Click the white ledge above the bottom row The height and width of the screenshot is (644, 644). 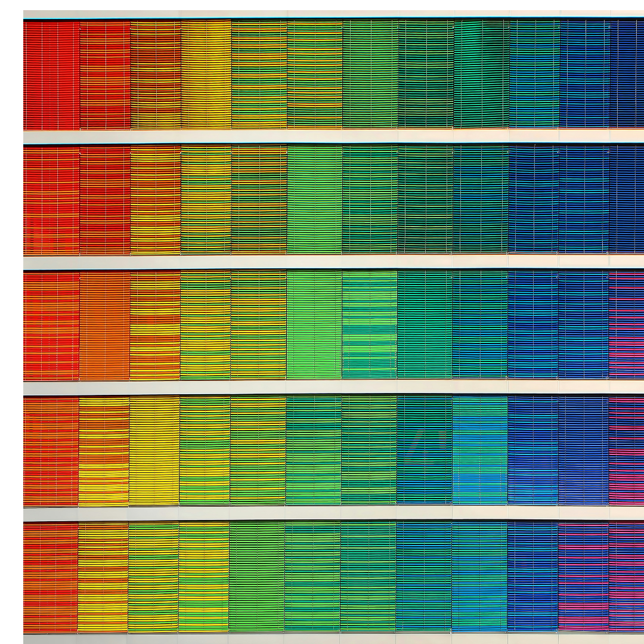(x=334, y=513)
